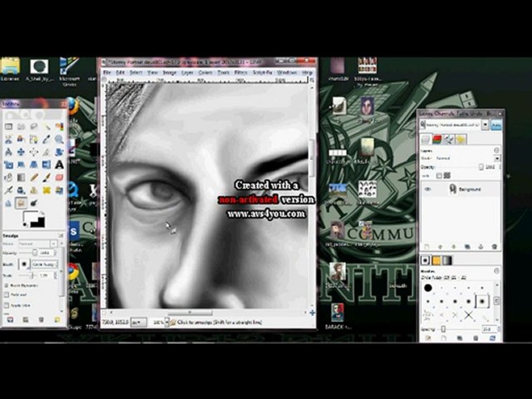
Task: Open the Filters menu
Action: coord(241,73)
